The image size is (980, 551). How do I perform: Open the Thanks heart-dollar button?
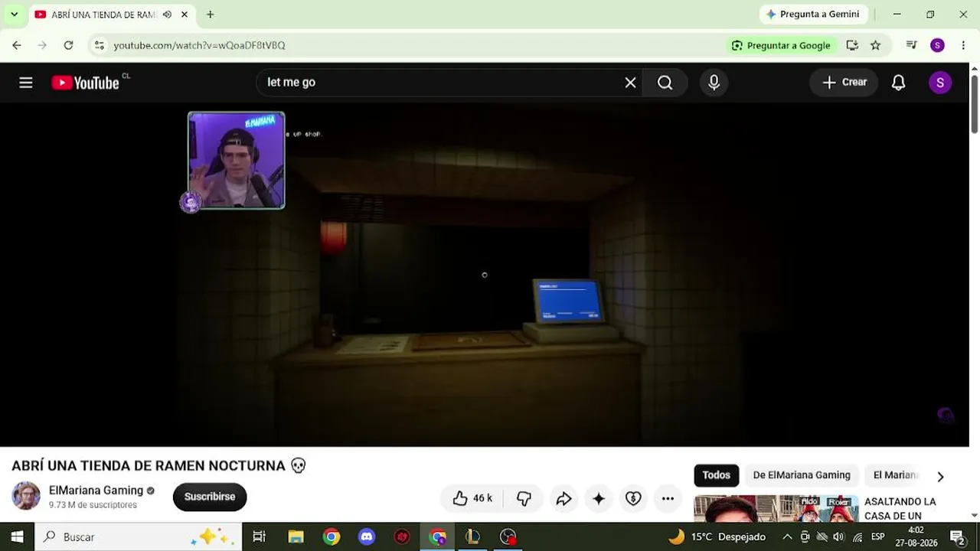pos(633,498)
